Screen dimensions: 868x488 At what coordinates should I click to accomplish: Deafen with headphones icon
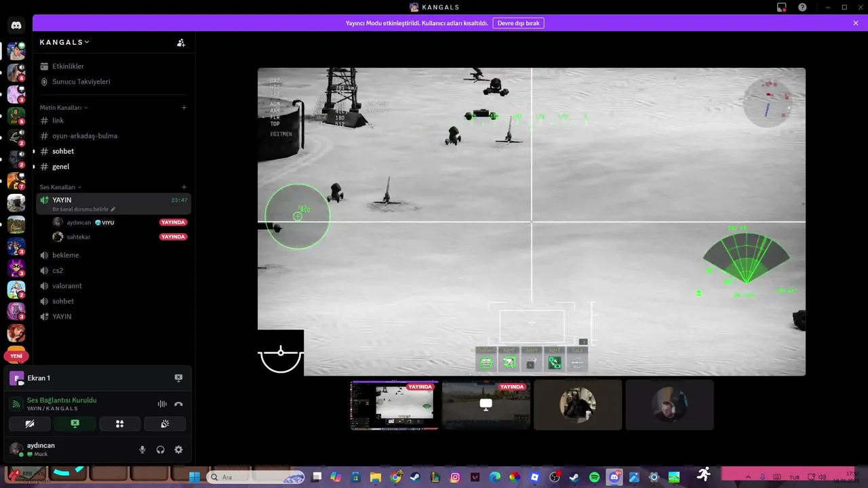tap(161, 449)
